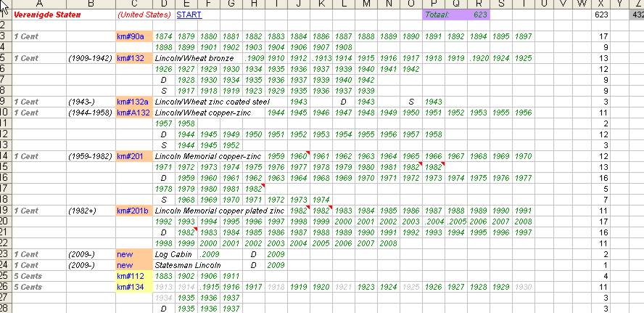Screen dimensions: 644x313
Task: Select the km#90a cell
Action: [x=134, y=36]
